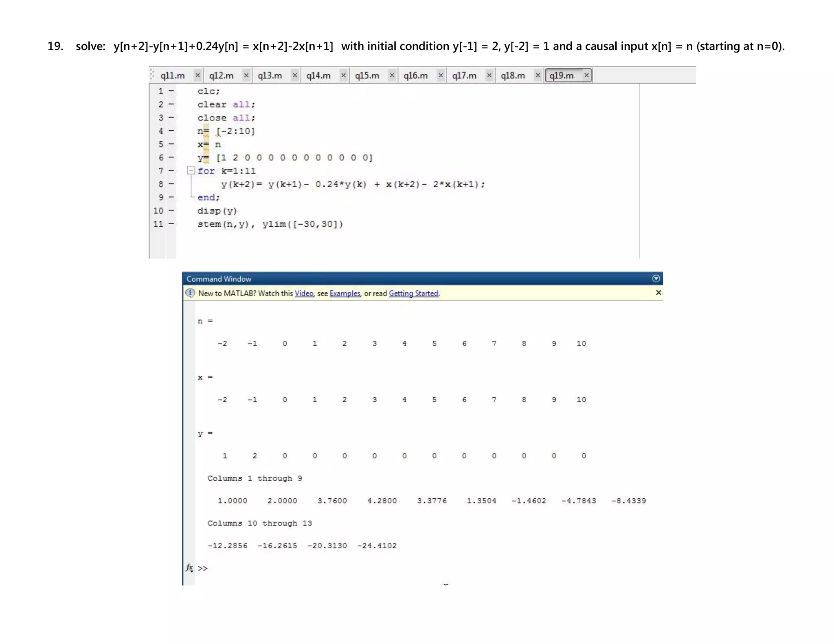Screen dimensions: 834x644
Task: Click the output value -16.2615
Action: 277,545
